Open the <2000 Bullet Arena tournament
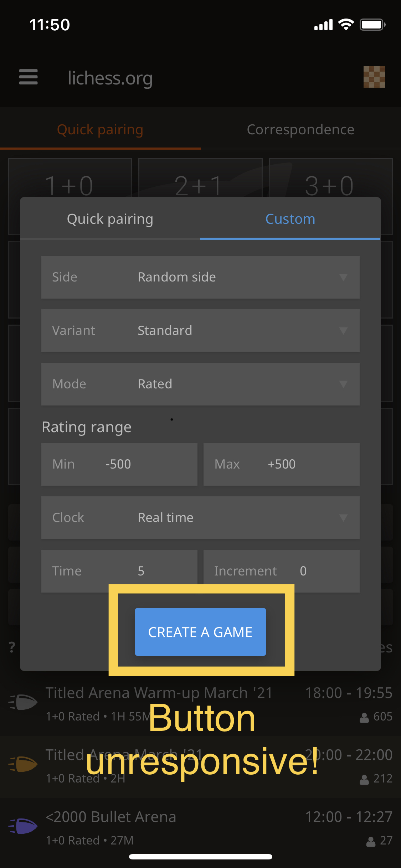 pyautogui.click(x=110, y=817)
